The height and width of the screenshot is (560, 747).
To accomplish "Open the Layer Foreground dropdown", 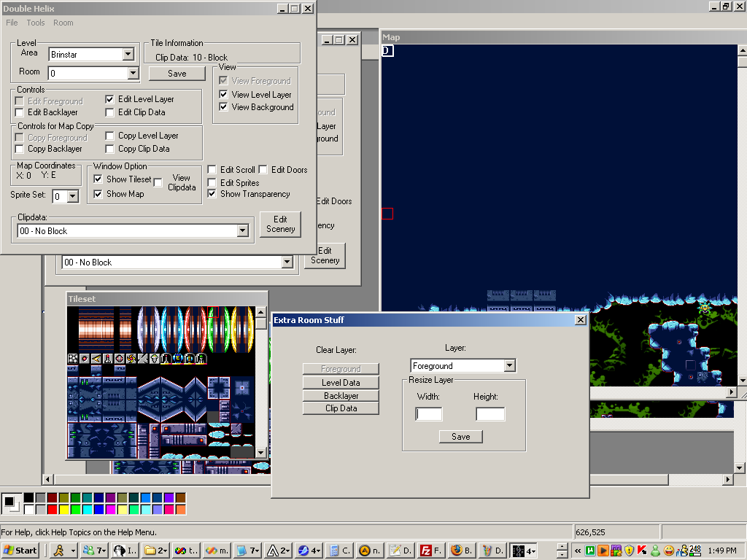I will tap(509, 366).
